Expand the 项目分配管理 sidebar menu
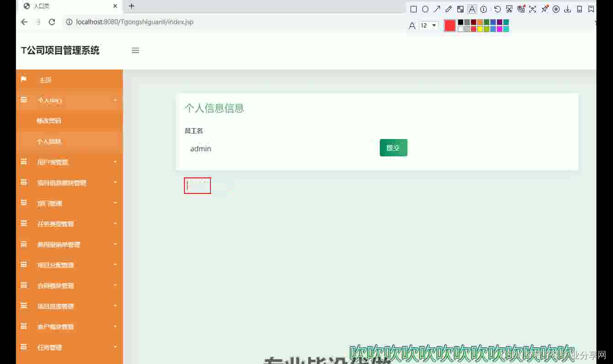 70,265
